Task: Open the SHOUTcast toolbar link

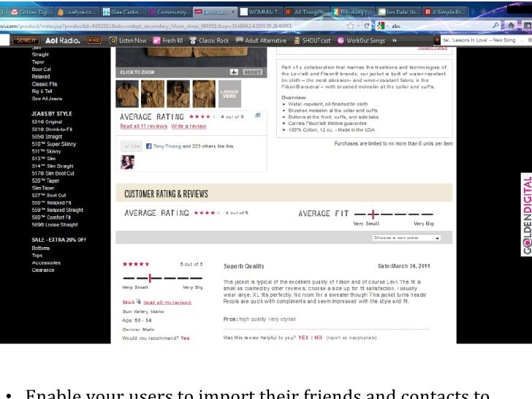Action: click(x=312, y=40)
